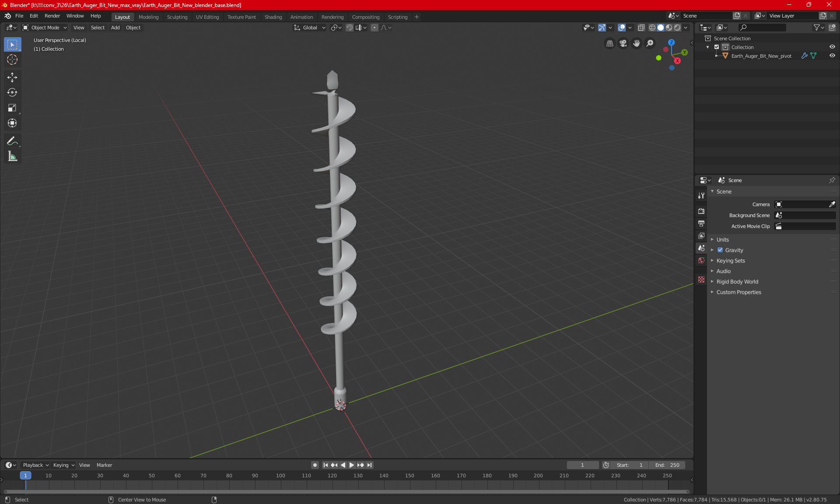Expand Earth_Auger_Bit_New_pivot tree item
Viewport: 840px width, 504px height.
(717, 56)
